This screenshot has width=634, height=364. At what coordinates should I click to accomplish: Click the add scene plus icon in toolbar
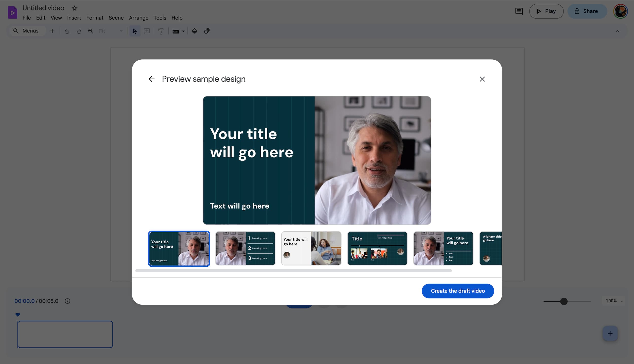coord(52,31)
